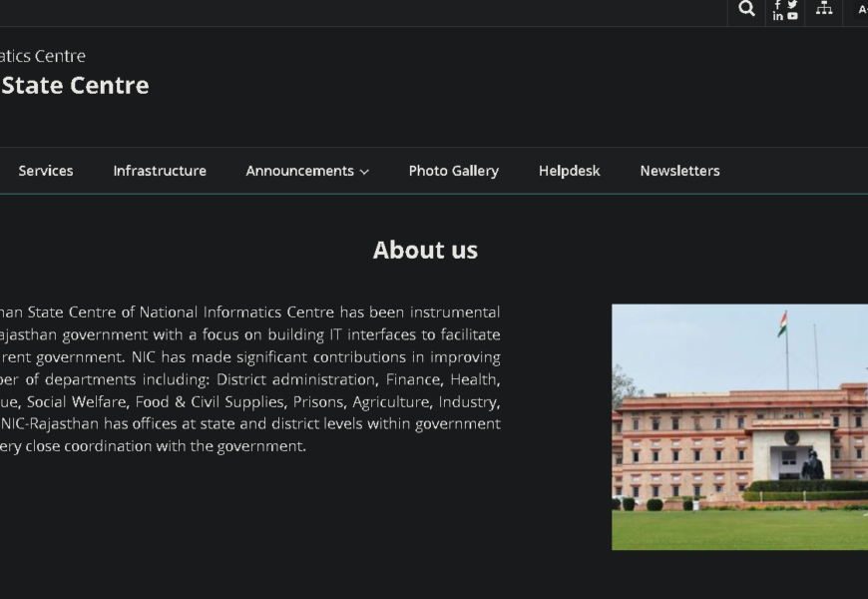The width and height of the screenshot is (868, 599).
Task: Click the About us description paragraph
Action: pos(249,379)
